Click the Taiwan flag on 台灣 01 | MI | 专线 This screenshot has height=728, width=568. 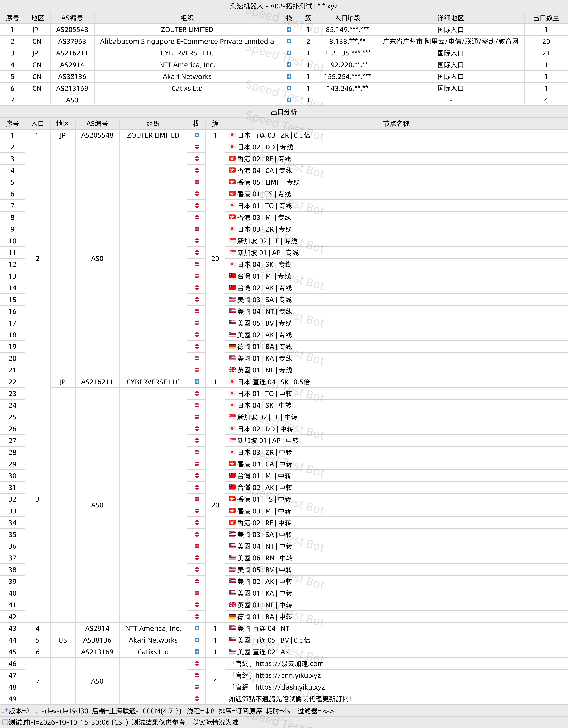[x=232, y=276]
